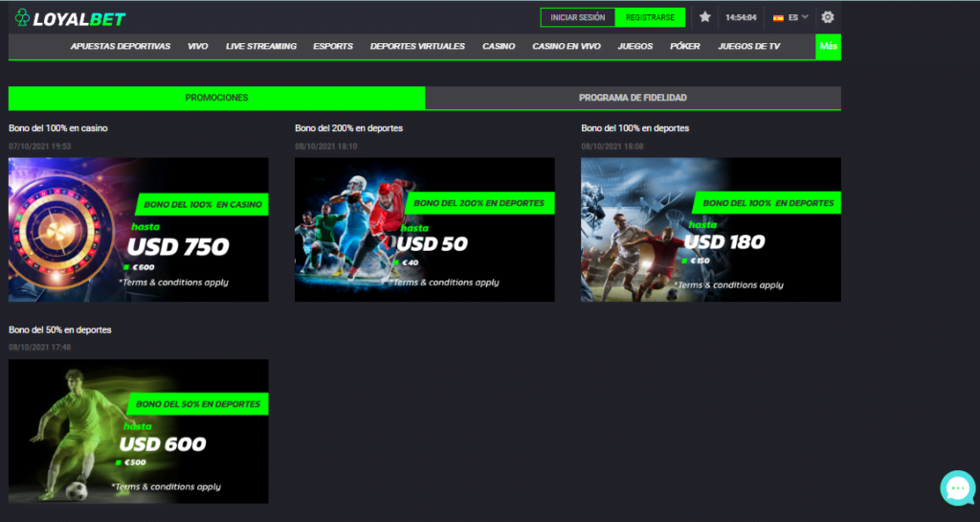Image resolution: width=980 pixels, height=522 pixels.
Task: Click the Bono del 50% en deportes title
Action: [60, 329]
